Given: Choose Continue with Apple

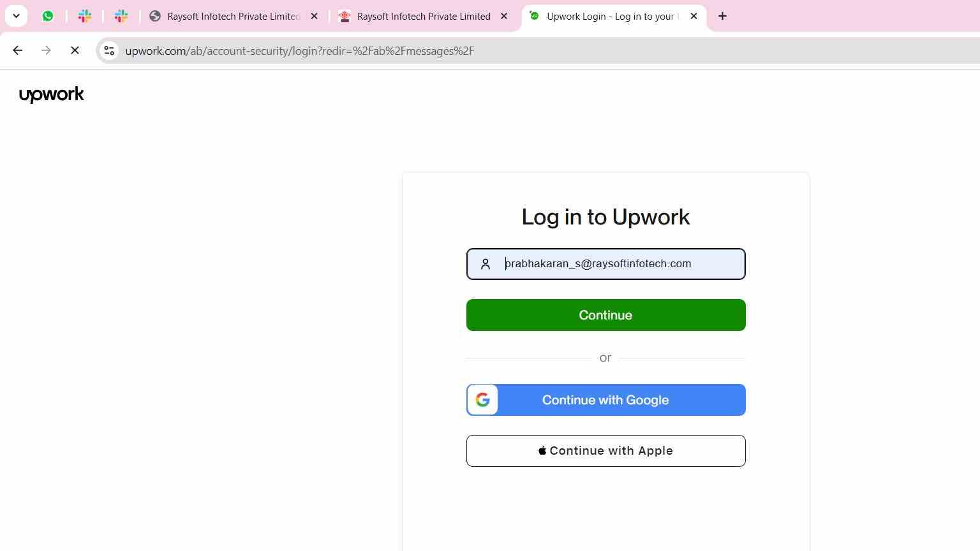Looking at the screenshot, I should pyautogui.click(x=605, y=451).
